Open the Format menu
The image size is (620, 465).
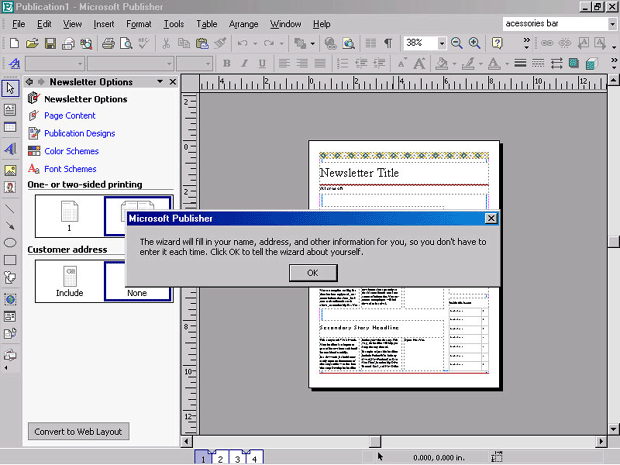point(139,24)
